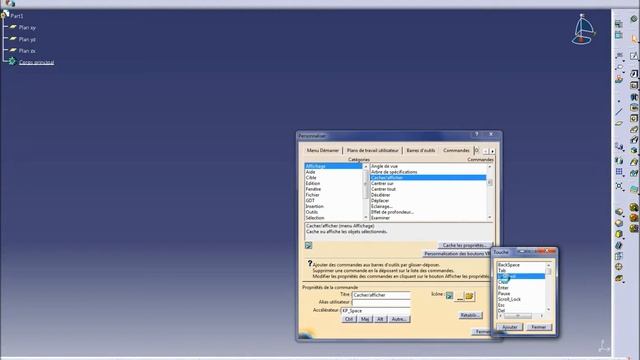
Task: Click the Commandes list vertical scrollbar
Action: [490, 192]
